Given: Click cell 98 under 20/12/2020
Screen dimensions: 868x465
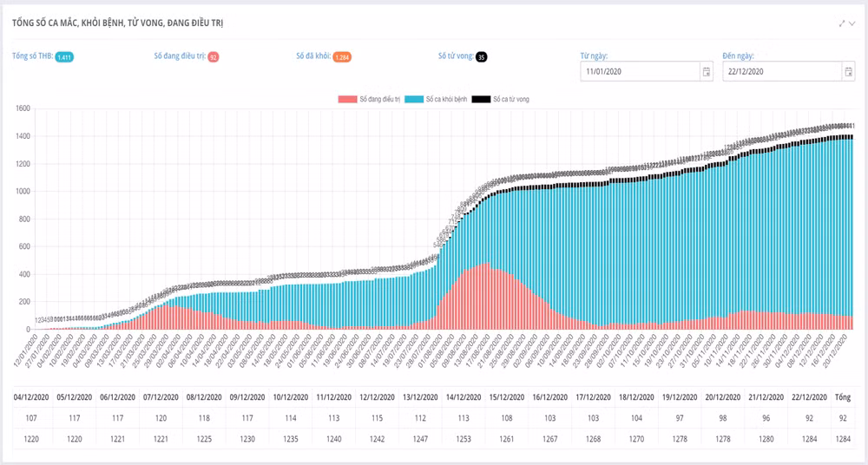Looking at the screenshot, I should click(x=722, y=418).
